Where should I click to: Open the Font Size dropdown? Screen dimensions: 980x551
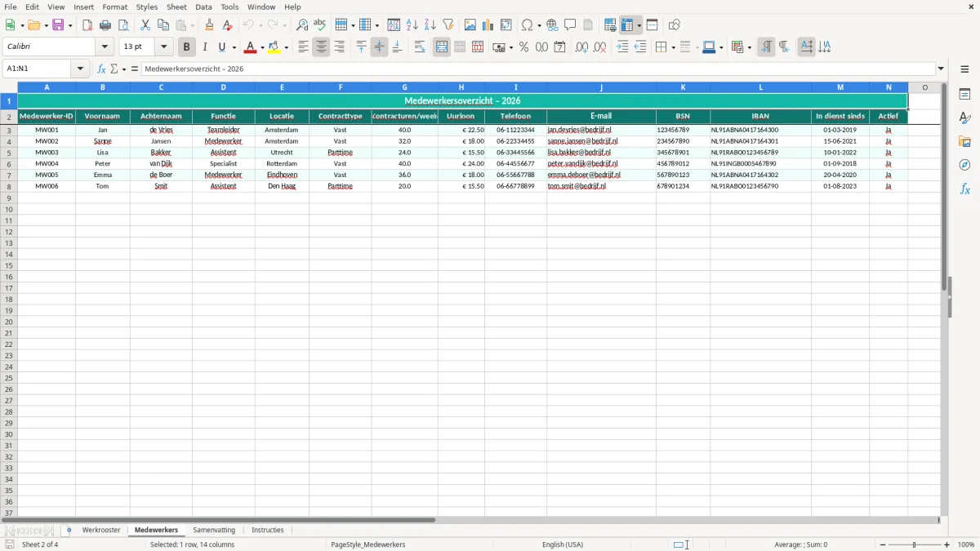click(x=163, y=47)
